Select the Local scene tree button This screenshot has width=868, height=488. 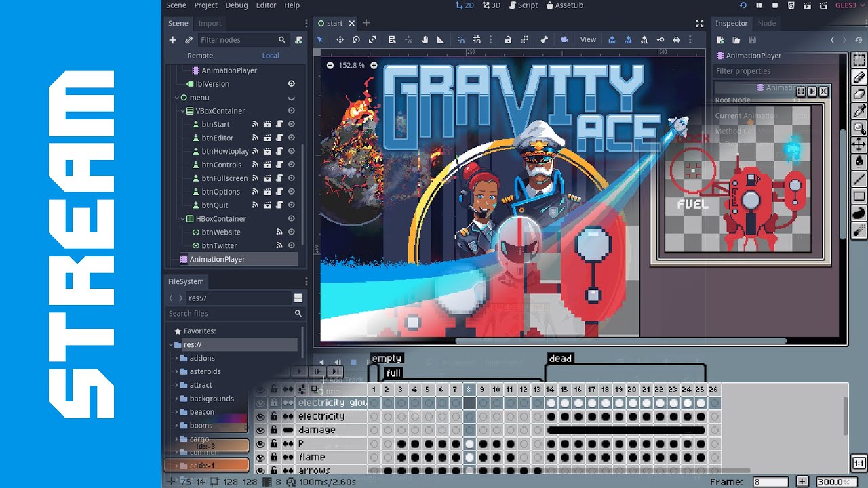[x=271, y=56]
